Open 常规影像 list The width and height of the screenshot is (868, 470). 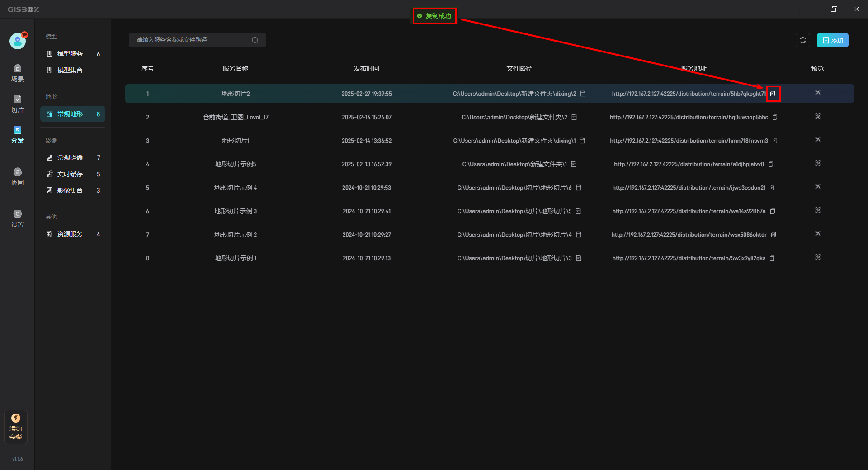[x=73, y=158]
